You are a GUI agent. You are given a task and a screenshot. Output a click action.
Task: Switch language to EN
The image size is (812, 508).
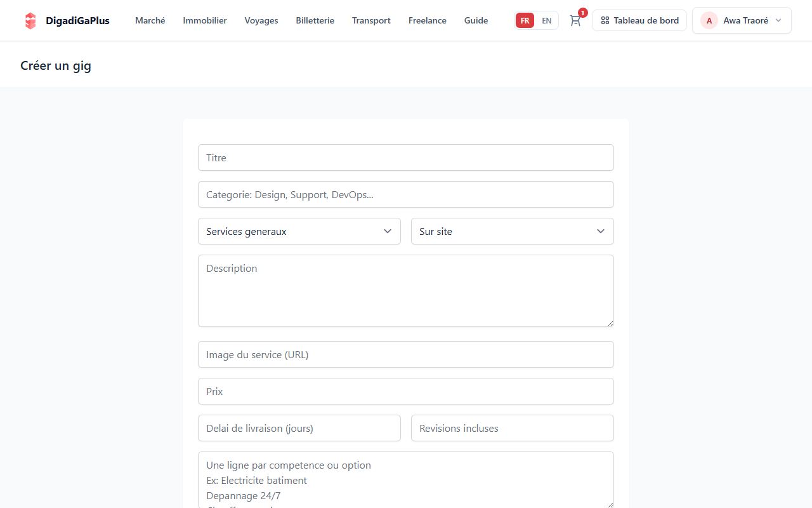(x=546, y=20)
